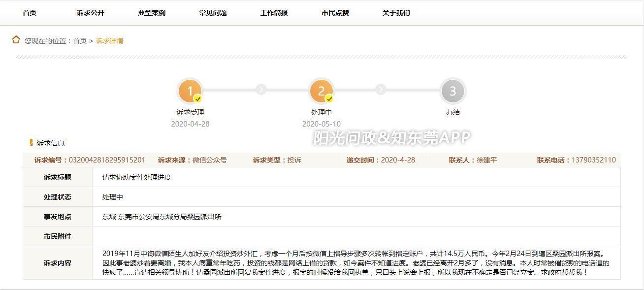Click the flag icon next to 诉求信息
Viewport: 644px width, 290px height.
pos(32,143)
